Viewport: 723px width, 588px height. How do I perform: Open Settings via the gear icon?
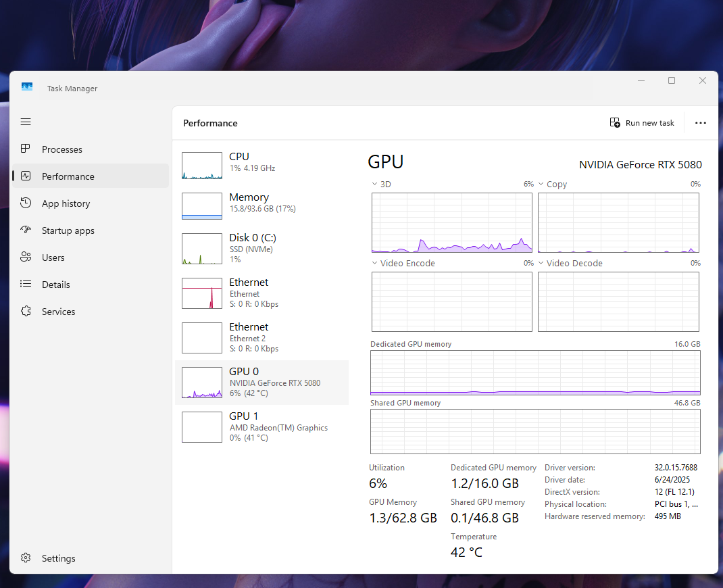click(26, 558)
